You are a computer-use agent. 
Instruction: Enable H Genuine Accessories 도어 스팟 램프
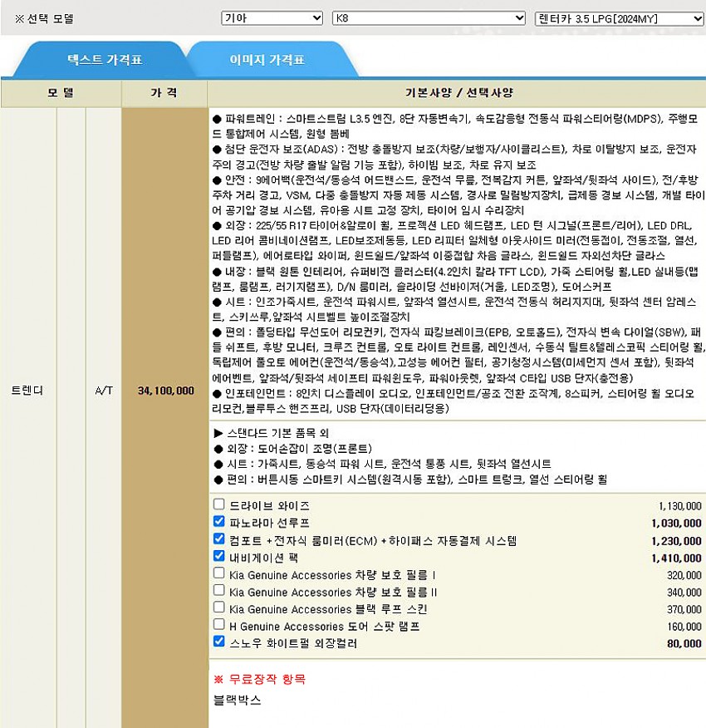(218, 624)
